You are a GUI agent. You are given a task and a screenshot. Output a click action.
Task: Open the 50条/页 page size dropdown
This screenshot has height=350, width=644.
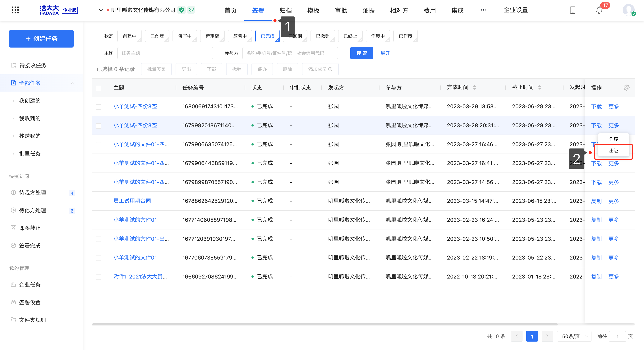tap(574, 336)
